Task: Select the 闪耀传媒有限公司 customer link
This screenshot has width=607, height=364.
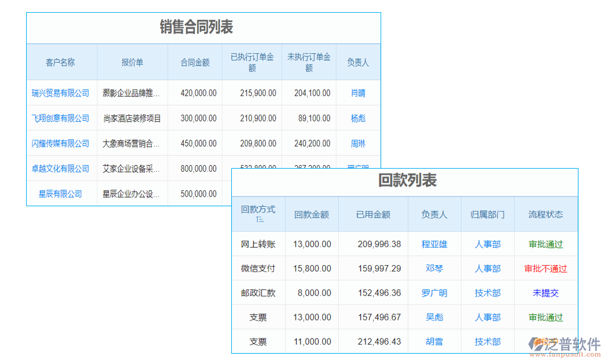Action: (x=61, y=143)
